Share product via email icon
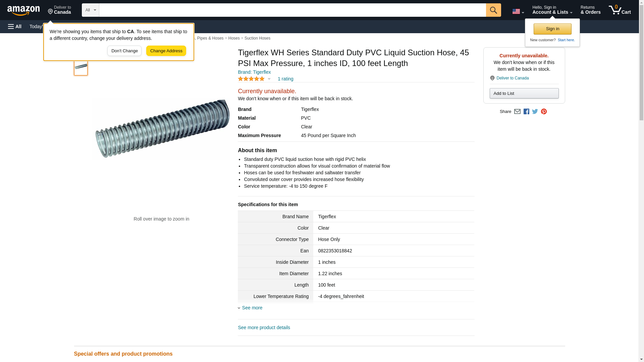 point(517,112)
